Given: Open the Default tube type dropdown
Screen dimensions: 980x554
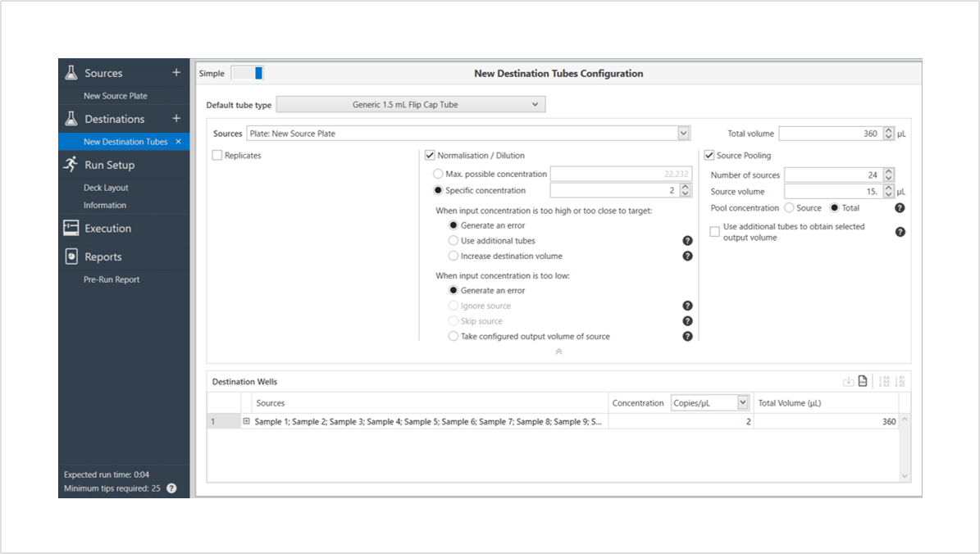Looking at the screenshot, I should [x=410, y=105].
